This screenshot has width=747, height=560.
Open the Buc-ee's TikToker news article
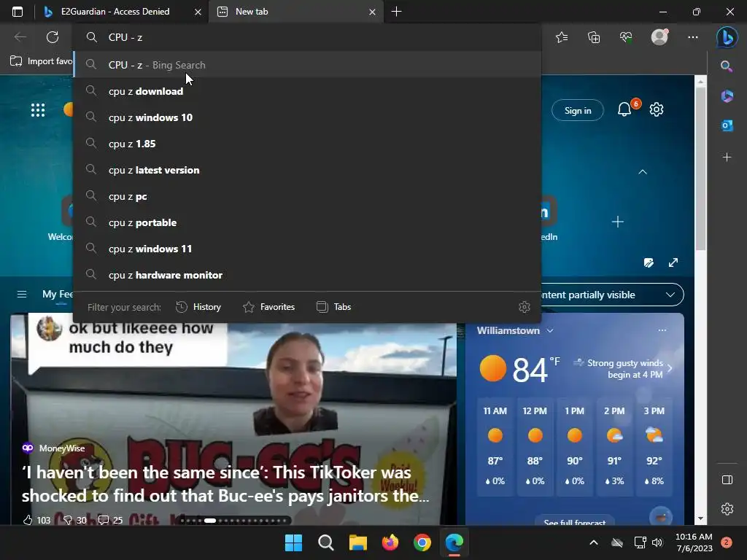tap(225, 484)
